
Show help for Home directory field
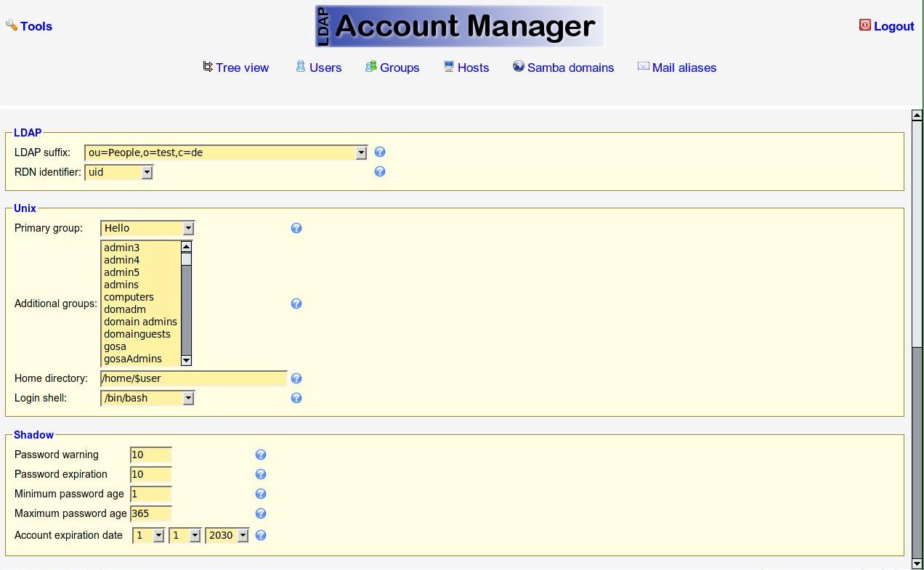(x=296, y=378)
